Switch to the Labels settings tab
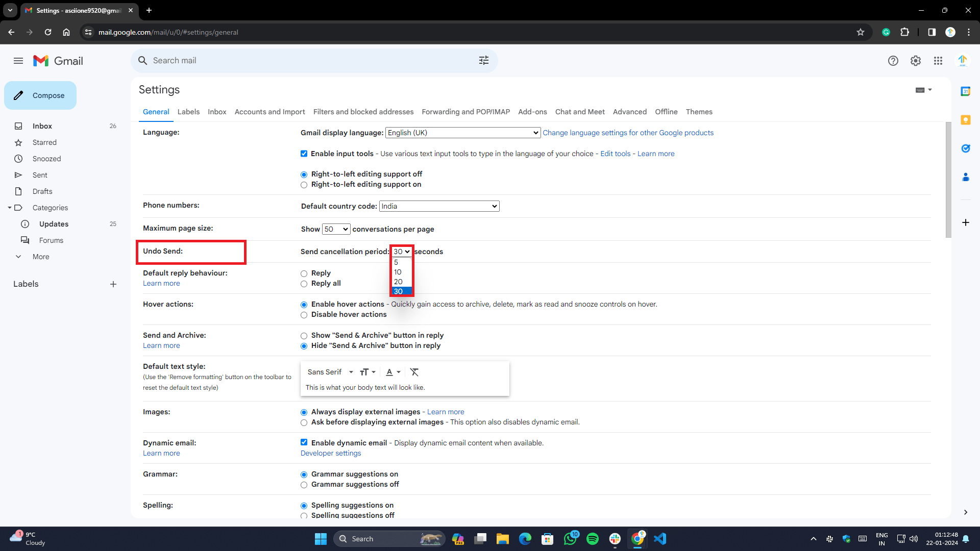 (x=188, y=112)
